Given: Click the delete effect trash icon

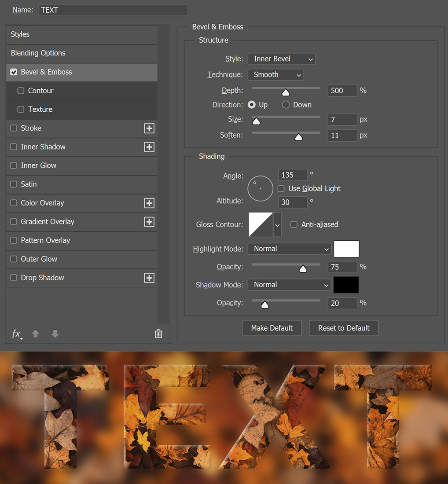Looking at the screenshot, I should click(158, 334).
